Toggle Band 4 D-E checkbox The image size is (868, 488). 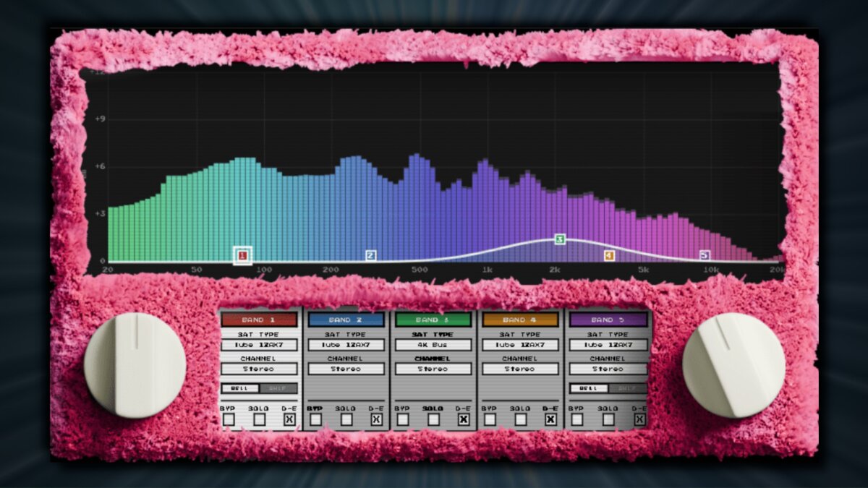pos(550,419)
